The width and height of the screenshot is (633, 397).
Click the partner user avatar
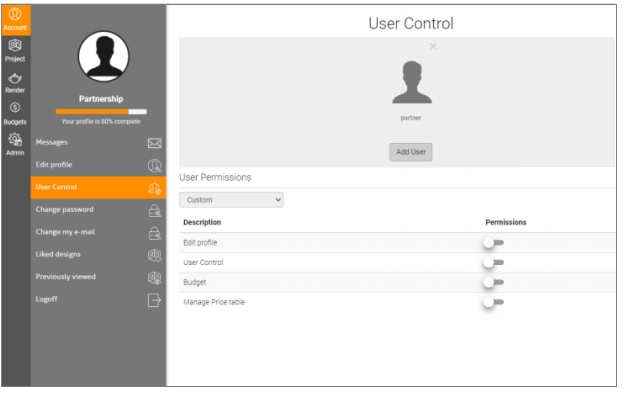[x=412, y=82]
